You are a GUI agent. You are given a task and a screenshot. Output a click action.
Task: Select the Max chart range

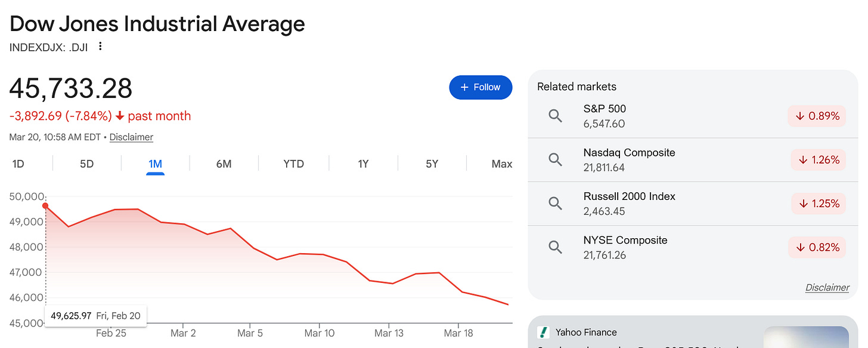coord(502,164)
